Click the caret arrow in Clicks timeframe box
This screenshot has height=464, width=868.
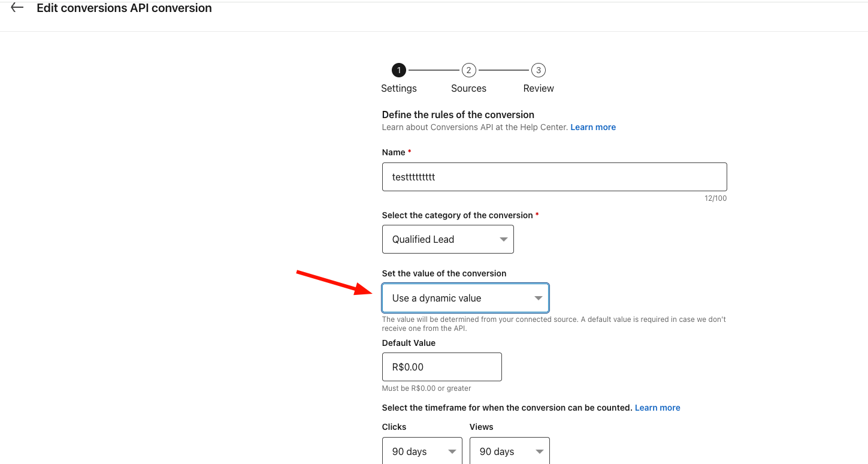[x=452, y=452]
